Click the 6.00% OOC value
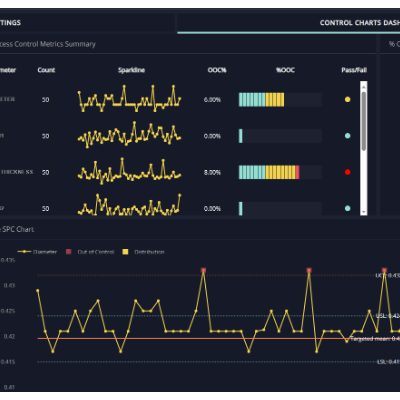Screen dimensions: 400x400 click(212, 100)
